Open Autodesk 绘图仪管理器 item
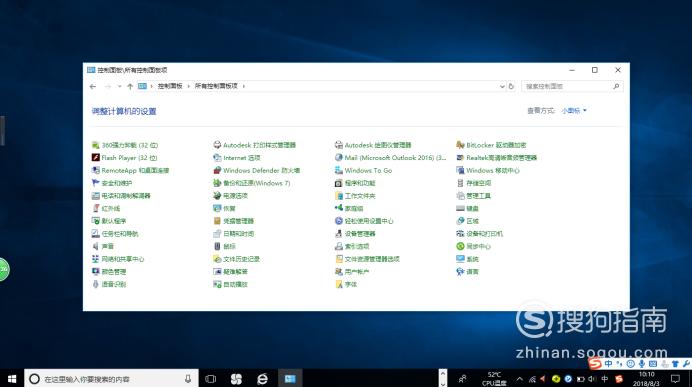Viewport: 692px width, 387px height. pos(373,145)
